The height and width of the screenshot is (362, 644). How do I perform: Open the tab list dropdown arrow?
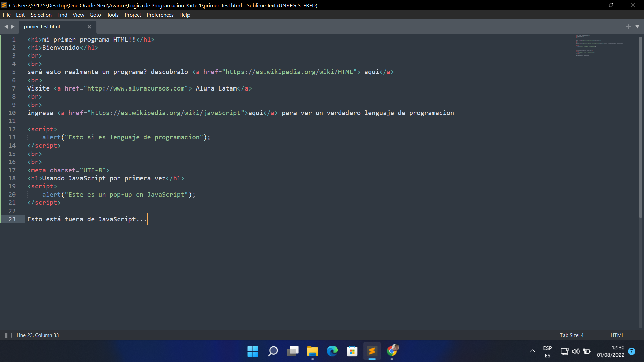coord(637,27)
